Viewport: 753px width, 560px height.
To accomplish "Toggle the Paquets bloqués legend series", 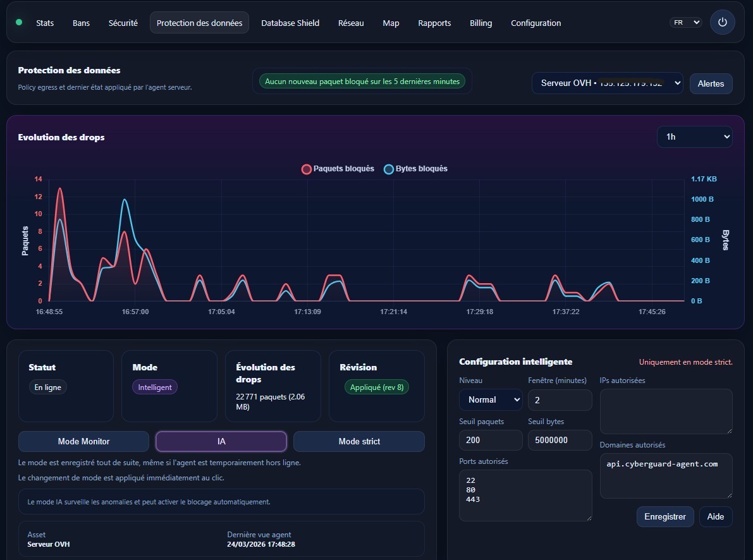I will (x=338, y=169).
